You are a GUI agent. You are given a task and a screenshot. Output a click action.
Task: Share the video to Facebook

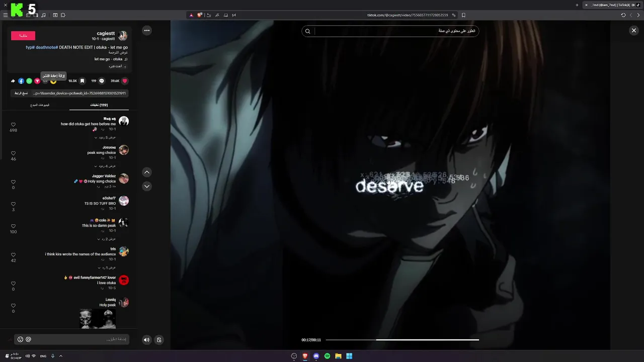(21, 81)
